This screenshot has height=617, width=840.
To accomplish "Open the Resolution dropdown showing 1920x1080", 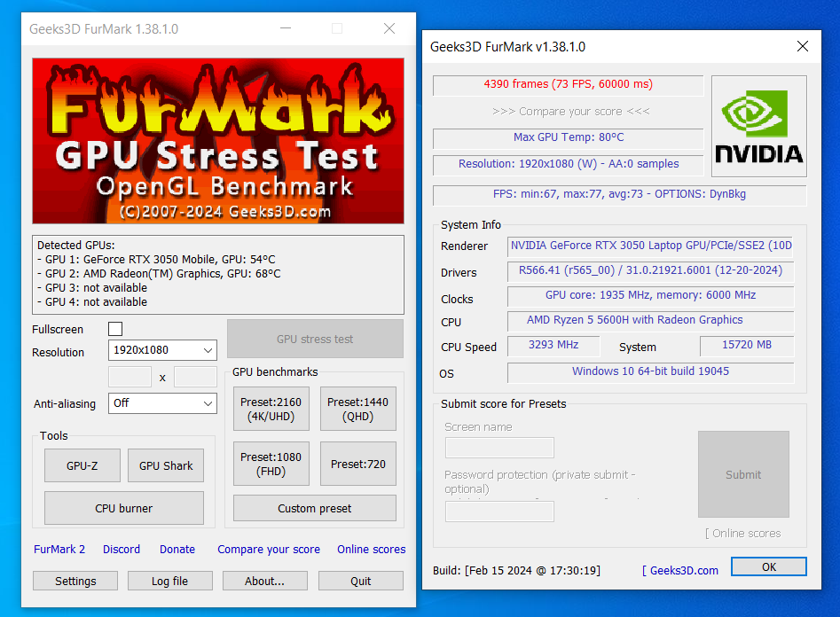I will pyautogui.click(x=162, y=350).
